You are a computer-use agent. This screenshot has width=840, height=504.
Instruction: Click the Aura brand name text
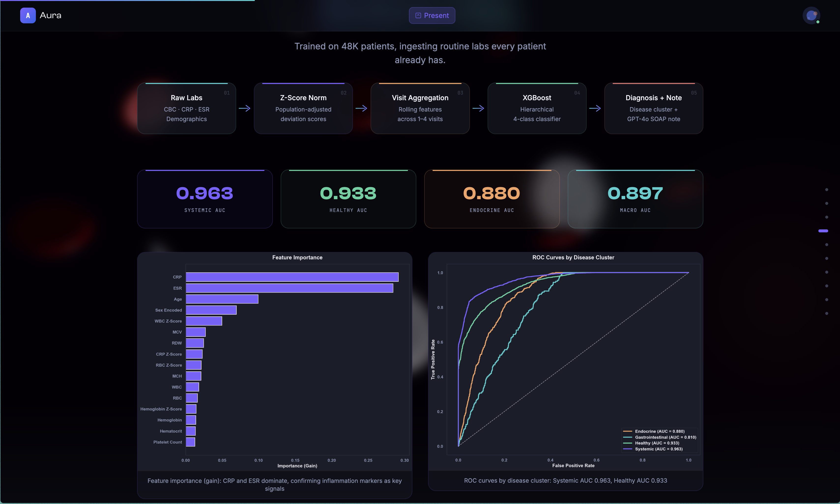tap(50, 16)
